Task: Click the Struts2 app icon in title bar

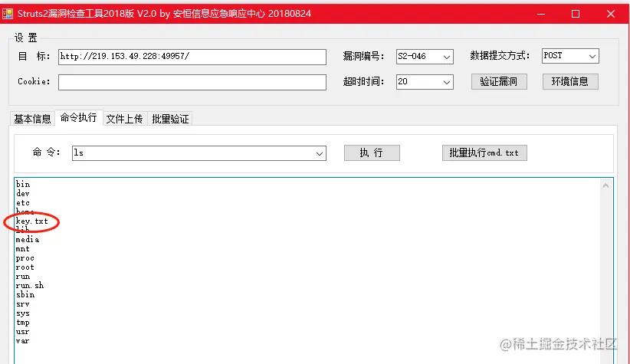Action: (x=7, y=14)
